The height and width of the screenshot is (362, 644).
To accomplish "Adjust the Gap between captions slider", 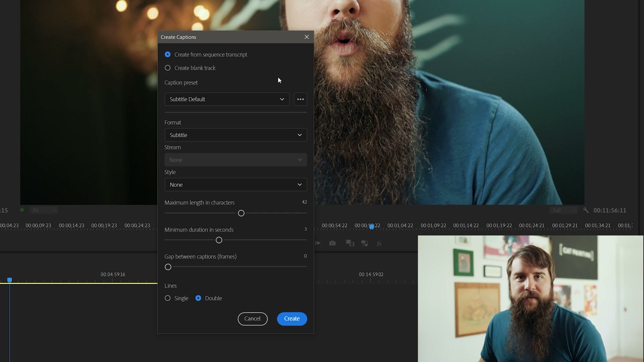I will (168, 267).
